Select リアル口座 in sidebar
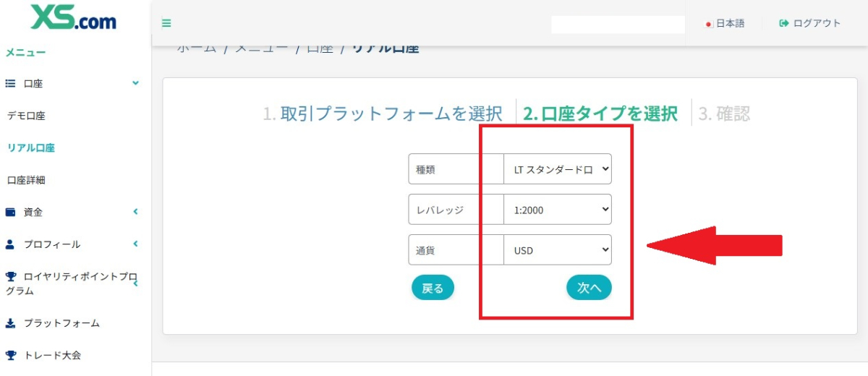The image size is (868, 376). 31,148
